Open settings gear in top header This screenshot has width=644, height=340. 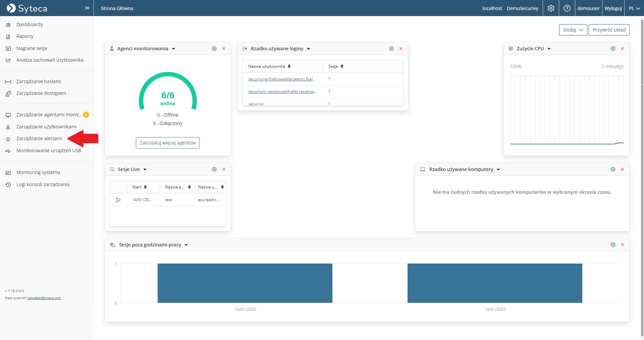[x=551, y=8]
